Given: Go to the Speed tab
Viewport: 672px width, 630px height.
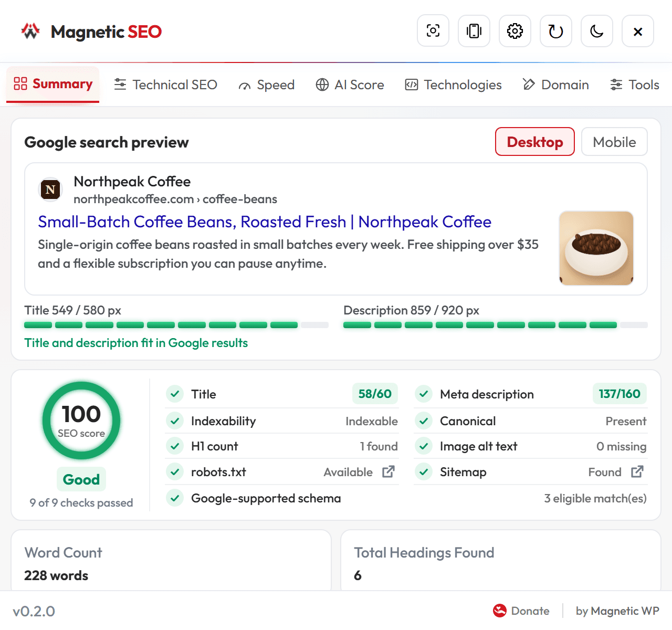Looking at the screenshot, I should pos(267,85).
